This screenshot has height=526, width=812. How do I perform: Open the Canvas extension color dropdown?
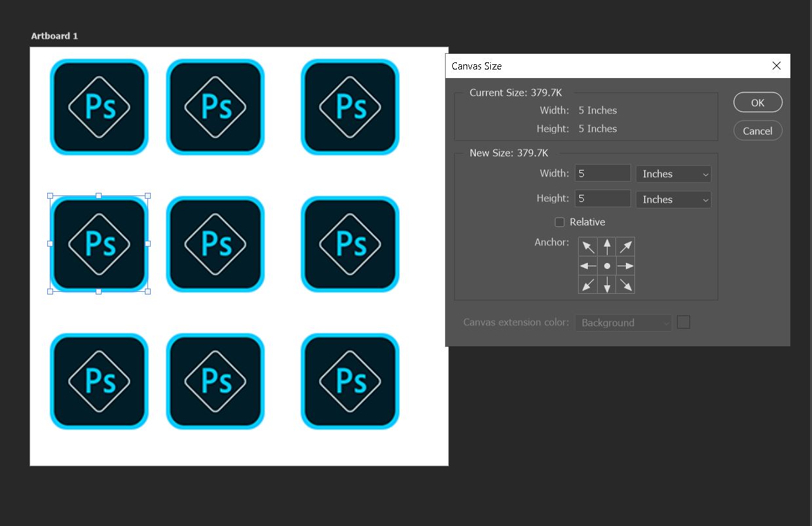pos(623,322)
